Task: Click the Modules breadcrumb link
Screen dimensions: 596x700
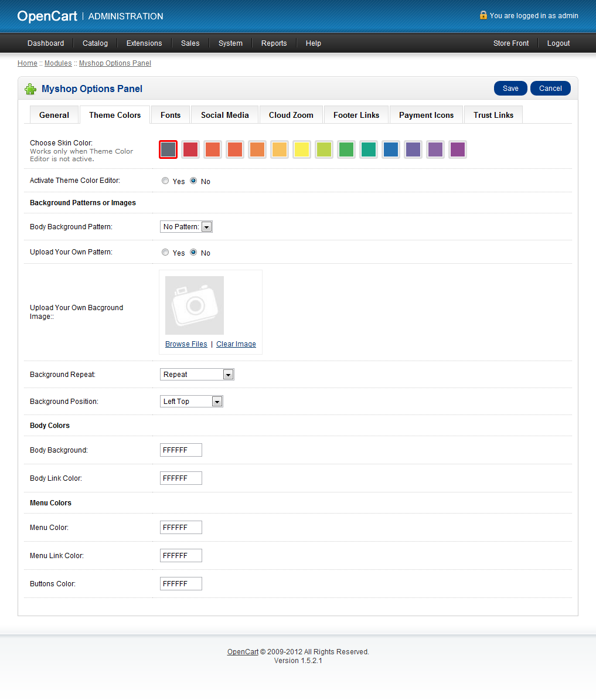Action: click(x=58, y=63)
